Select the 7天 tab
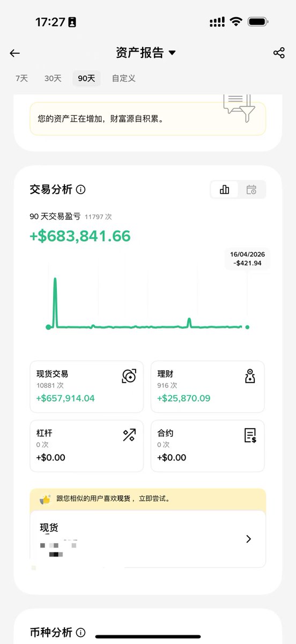This screenshot has width=296, height=644. pos(21,78)
